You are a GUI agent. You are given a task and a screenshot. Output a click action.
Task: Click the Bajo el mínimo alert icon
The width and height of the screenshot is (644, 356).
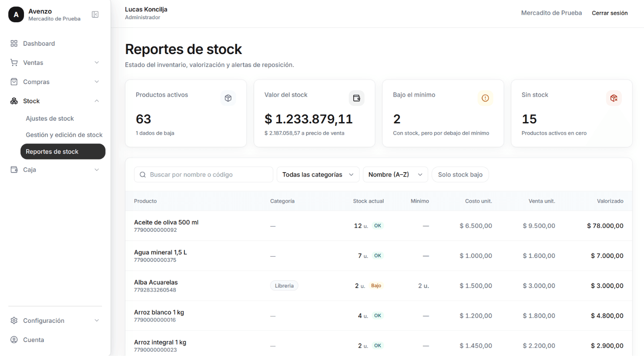[485, 98]
